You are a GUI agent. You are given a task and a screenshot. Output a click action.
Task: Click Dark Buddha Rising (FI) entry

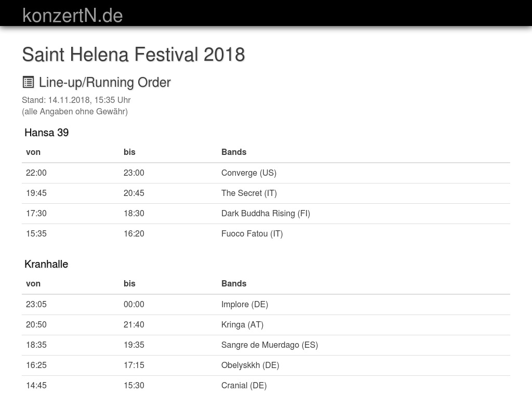265,213
